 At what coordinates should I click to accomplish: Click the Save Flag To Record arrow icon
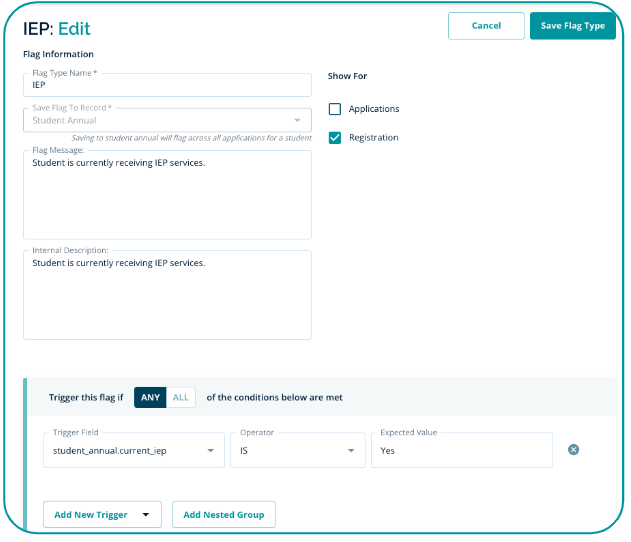click(x=297, y=121)
